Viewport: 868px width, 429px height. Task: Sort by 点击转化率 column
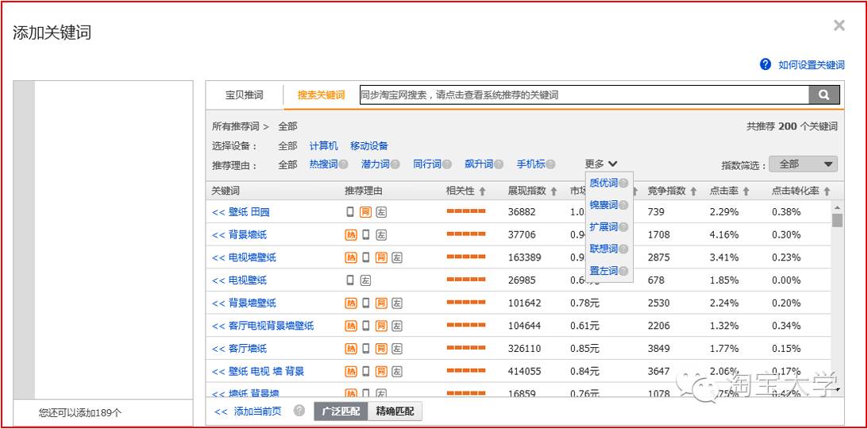(801, 191)
